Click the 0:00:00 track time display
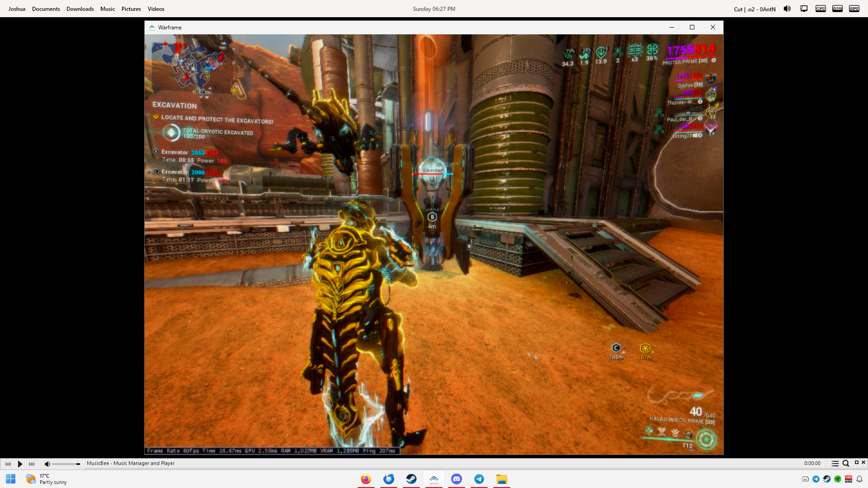Image resolution: width=868 pixels, height=488 pixels. (812, 463)
